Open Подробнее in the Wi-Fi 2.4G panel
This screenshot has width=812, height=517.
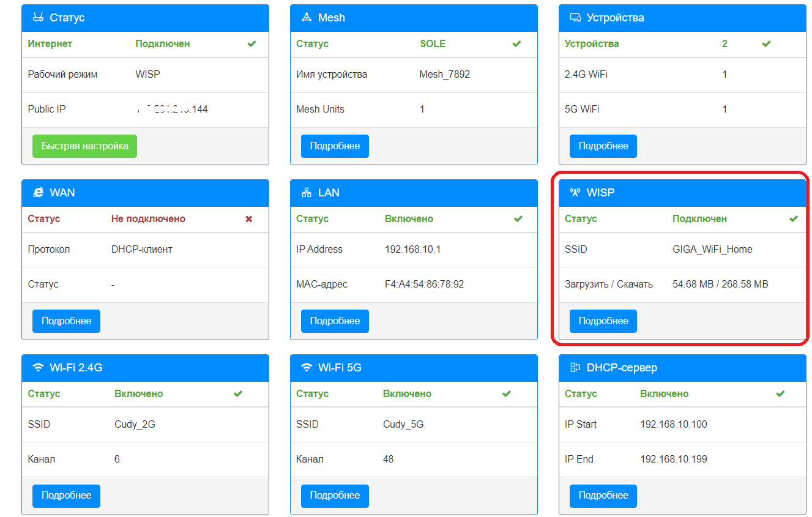(x=66, y=496)
